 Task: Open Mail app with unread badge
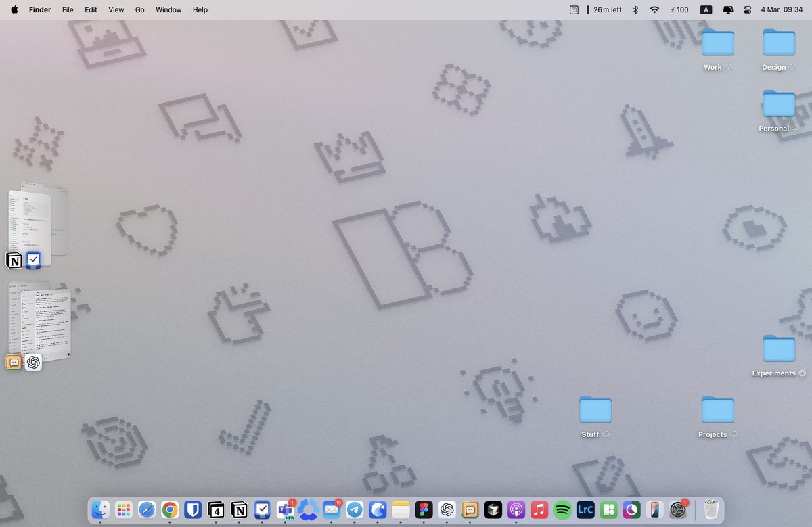coord(332,509)
